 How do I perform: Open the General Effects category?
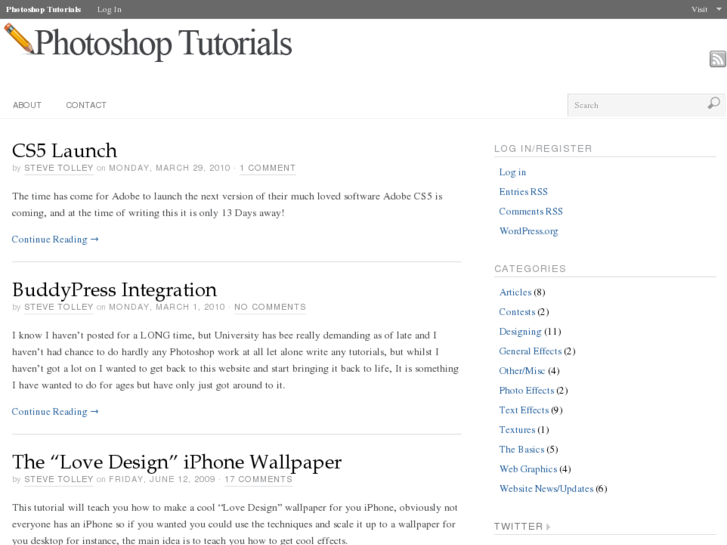point(530,351)
